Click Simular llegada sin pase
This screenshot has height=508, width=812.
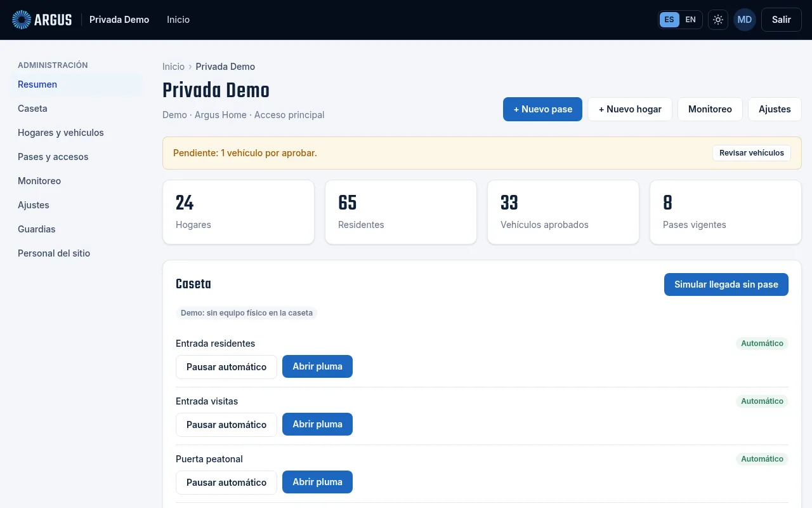(x=726, y=284)
